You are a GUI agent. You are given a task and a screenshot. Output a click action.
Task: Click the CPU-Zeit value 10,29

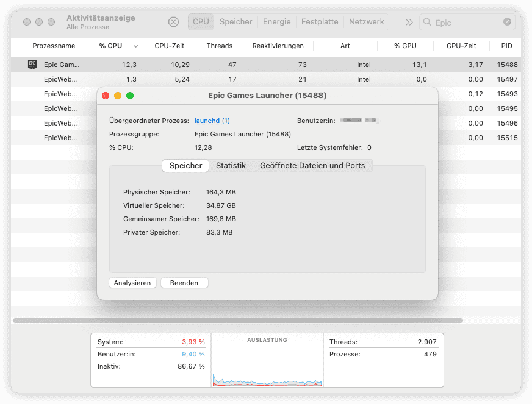pos(180,65)
